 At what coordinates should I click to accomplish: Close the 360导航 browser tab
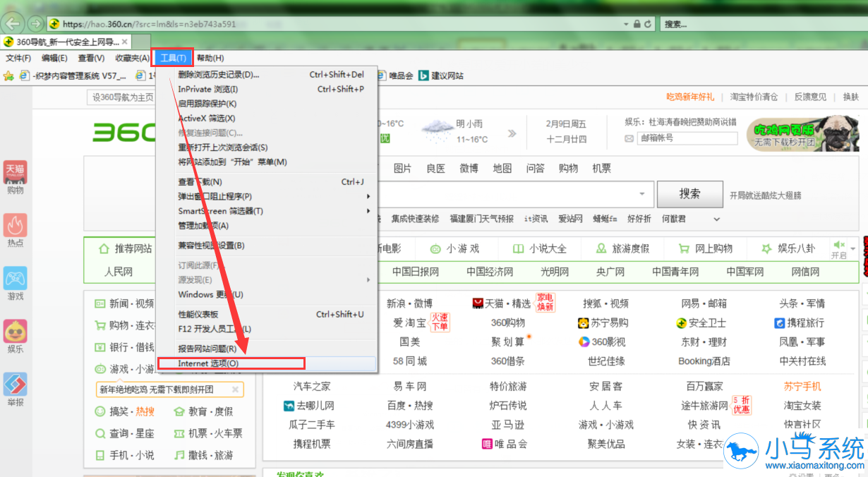124,42
